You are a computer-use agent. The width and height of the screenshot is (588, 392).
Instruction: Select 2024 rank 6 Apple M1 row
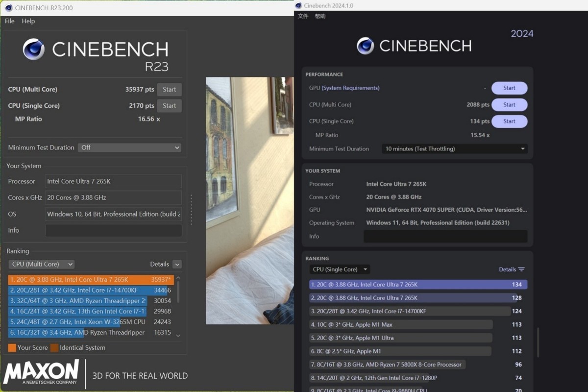[x=418, y=351]
